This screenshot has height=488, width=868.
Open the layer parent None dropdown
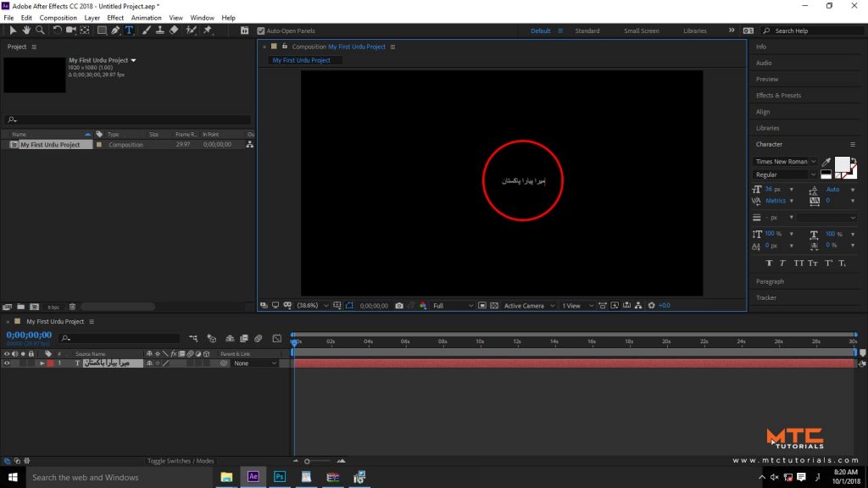tap(254, 363)
